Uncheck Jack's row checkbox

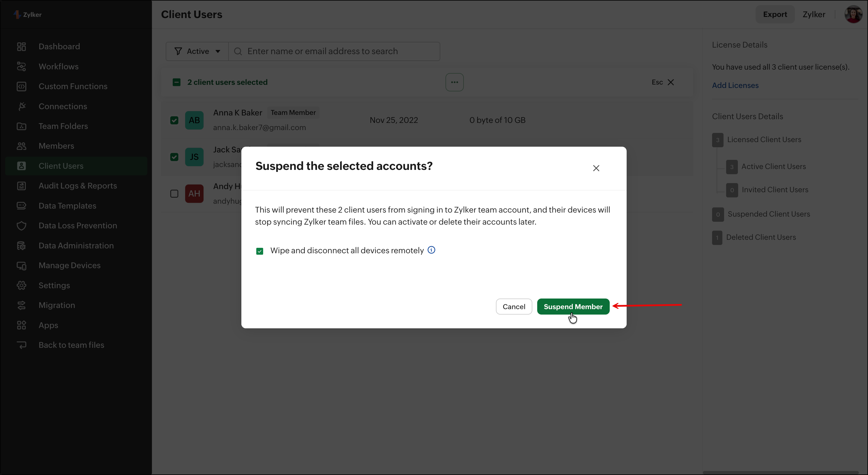click(x=174, y=157)
